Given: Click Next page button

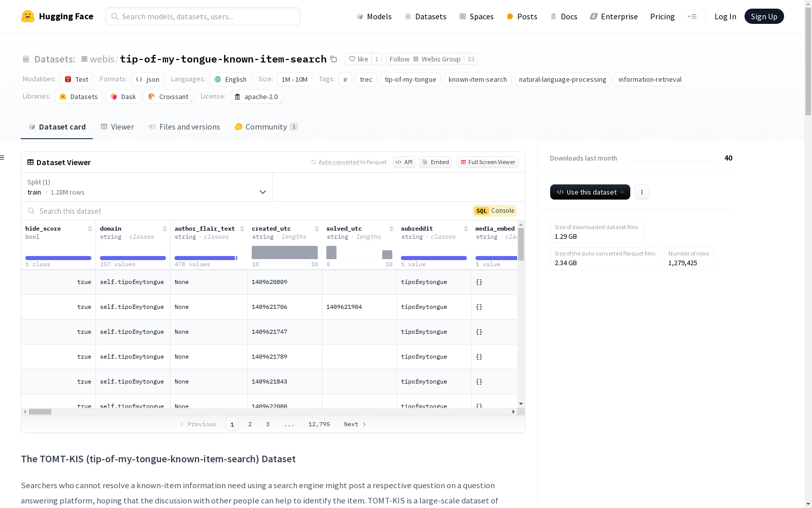Looking at the screenshot, I should pos(355,424).
